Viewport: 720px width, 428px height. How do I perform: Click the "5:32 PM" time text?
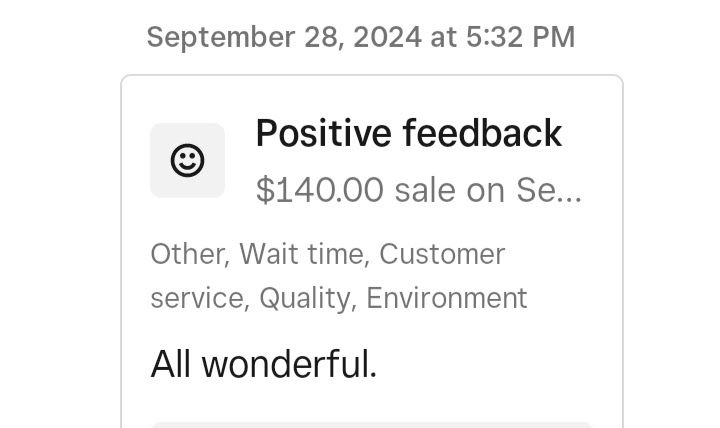pos(520,37)
